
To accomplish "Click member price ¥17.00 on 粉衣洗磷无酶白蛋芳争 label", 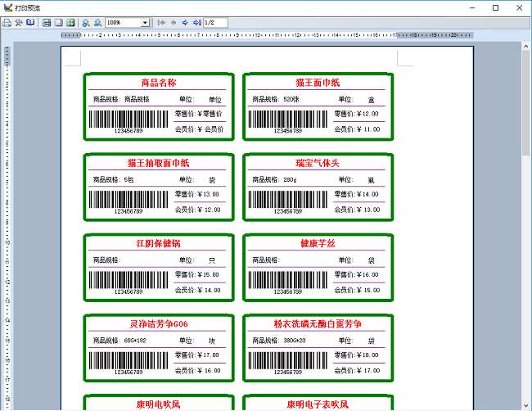I will coord(368,370).
